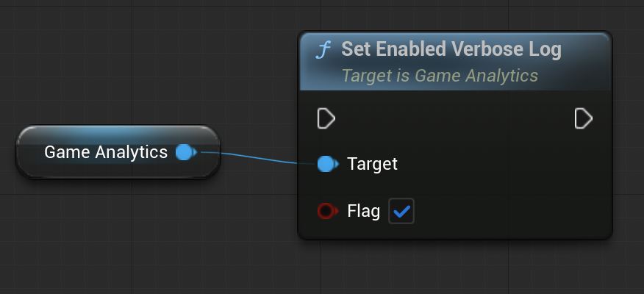Click empty graph canvas right of function node
Image resolution: width=644 pixels, height=294 pixels.
tap(629, 147)
